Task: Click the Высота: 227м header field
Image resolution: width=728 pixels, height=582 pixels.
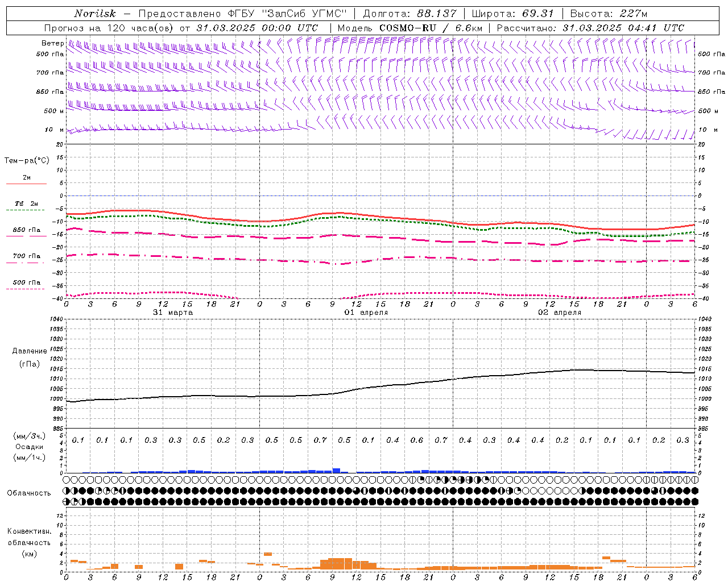Action: click(x=608, y=14)
